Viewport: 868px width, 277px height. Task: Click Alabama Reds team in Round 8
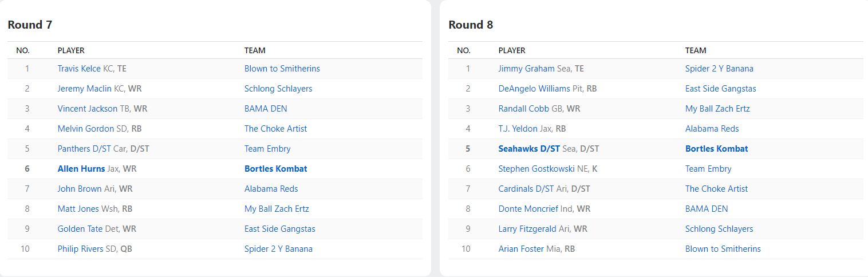(712, 129)
